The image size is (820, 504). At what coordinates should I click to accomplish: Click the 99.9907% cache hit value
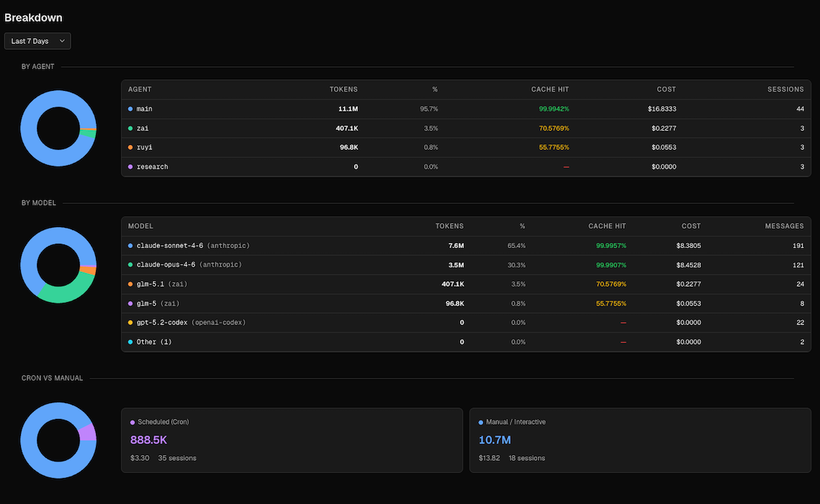tap(611, 265)
